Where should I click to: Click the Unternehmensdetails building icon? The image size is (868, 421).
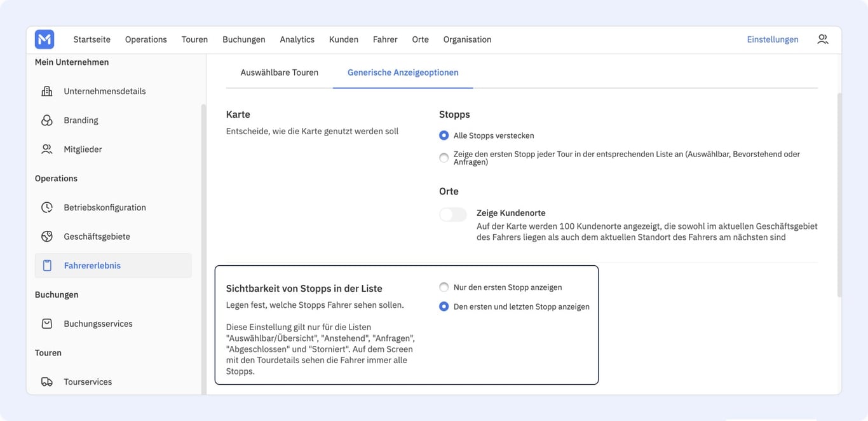(47, 91)
